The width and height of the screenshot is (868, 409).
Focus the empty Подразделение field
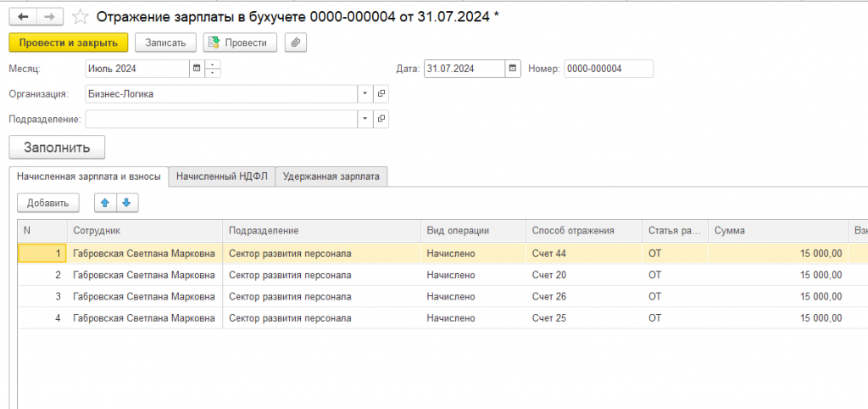tap(221, 119)
